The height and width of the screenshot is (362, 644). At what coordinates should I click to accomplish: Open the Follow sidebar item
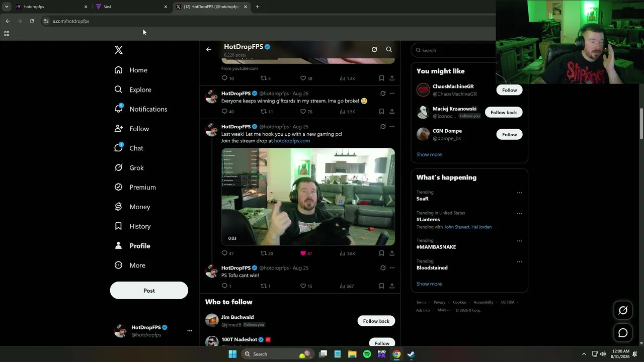pos(131,129)
